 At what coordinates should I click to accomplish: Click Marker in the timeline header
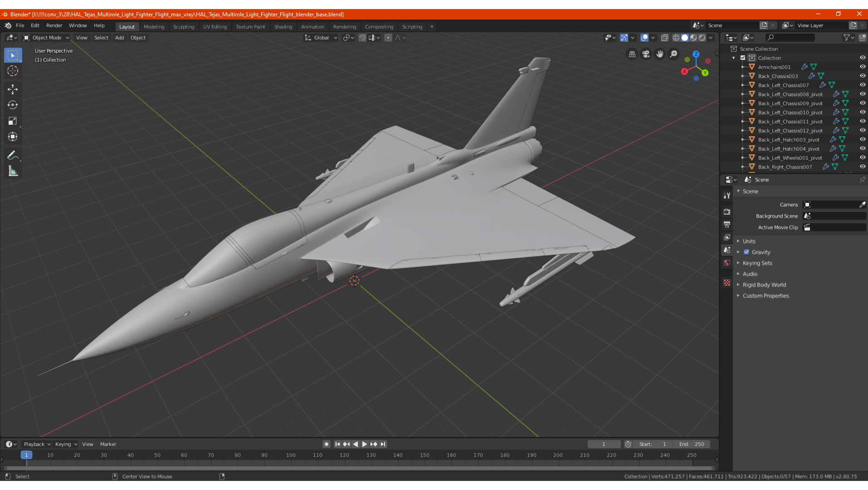coord(108,444)
